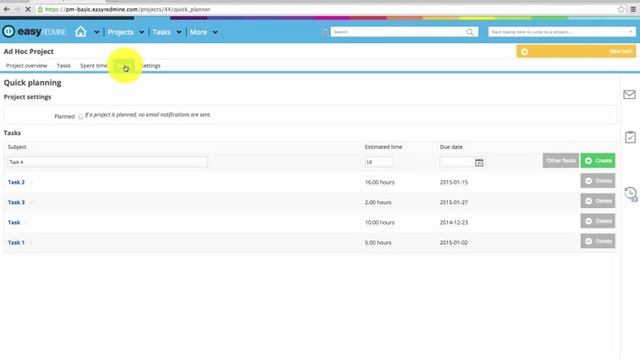Open the clock timer sidebar icon
Screen dimensions: 640x360
pos(631,193)
